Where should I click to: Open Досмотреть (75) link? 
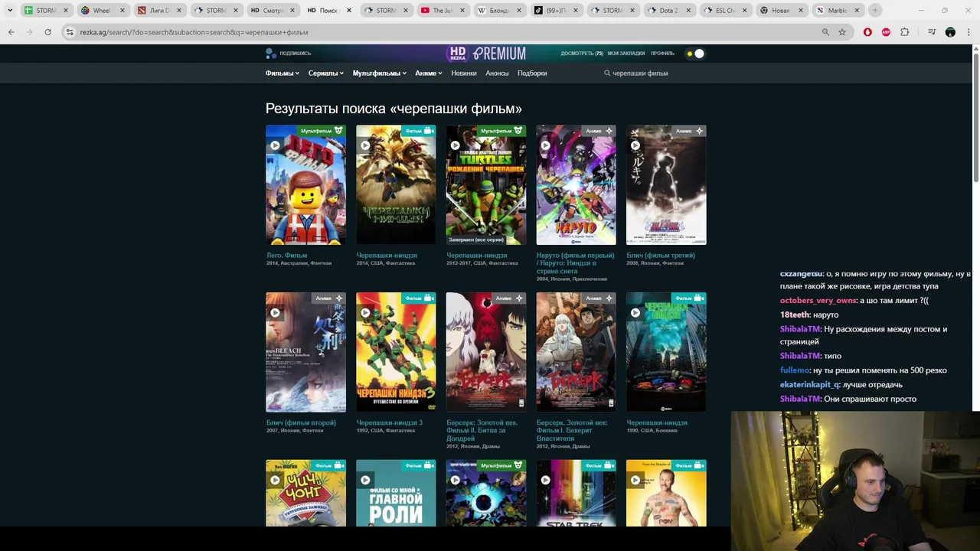(x=582, y=54)
